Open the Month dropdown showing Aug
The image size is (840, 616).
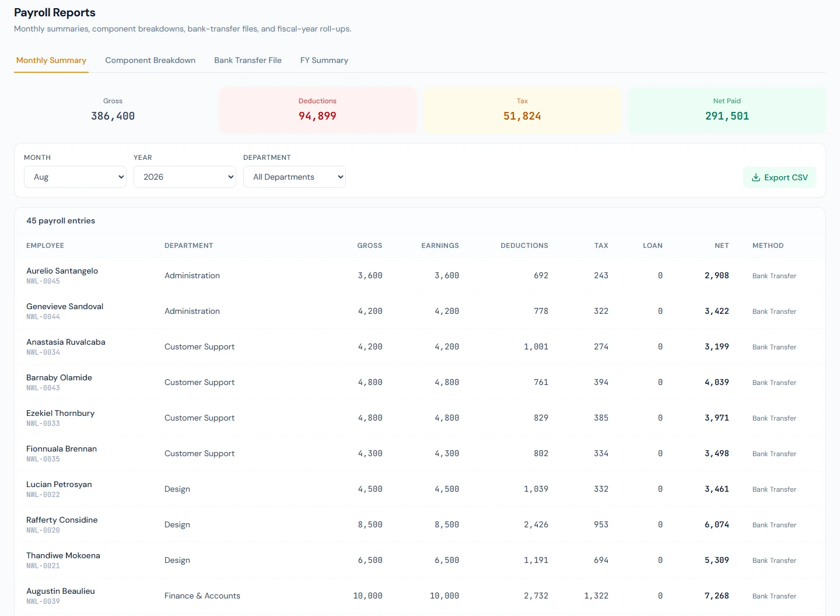pyautogui.click(x=75, y=177)
